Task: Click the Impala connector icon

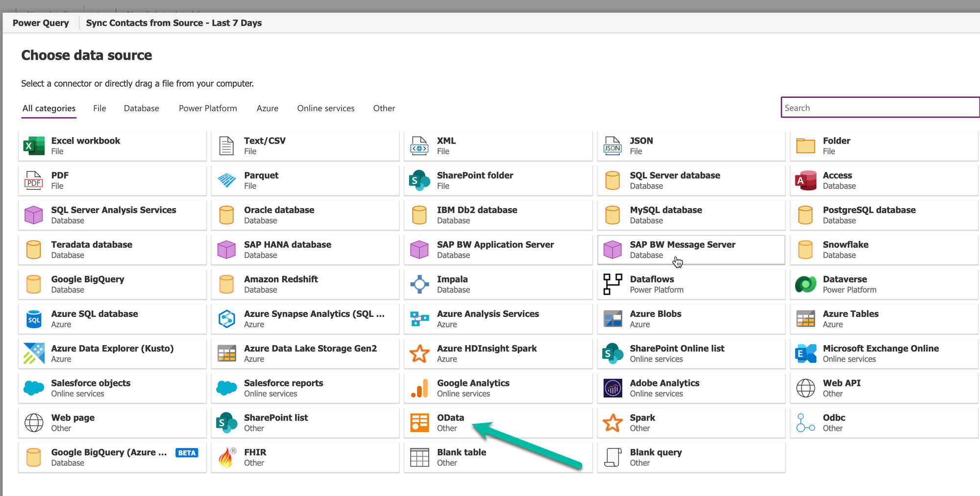Action: tap(419, 284)
